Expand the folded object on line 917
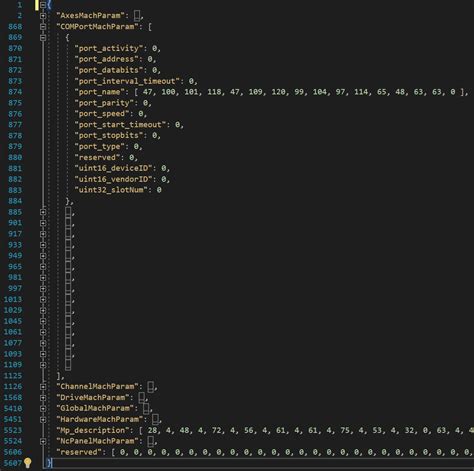The height and width of the screenshot is (471, 474). point(43,234)
